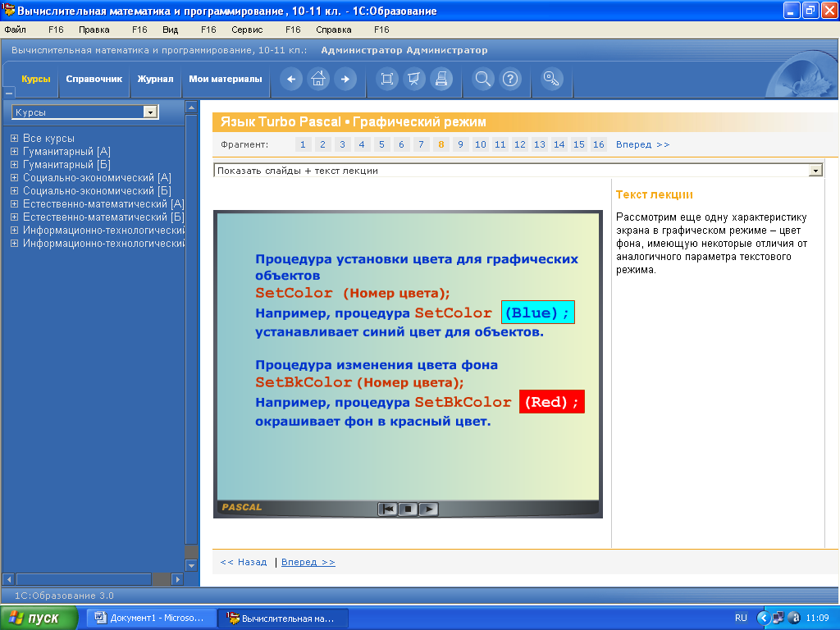Open the Windows пуск start menu
840x630 pixels.
pos(39,618)
